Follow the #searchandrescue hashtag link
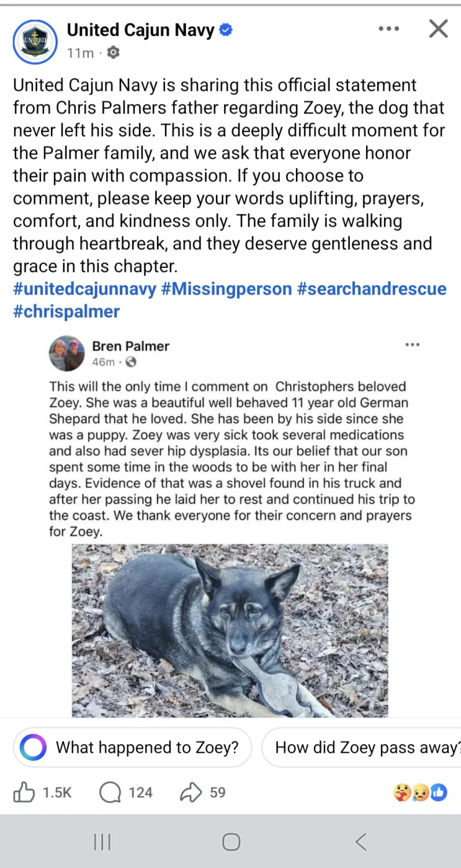Image resolution: width=461 pixels, height=868 pixels. 372,289
